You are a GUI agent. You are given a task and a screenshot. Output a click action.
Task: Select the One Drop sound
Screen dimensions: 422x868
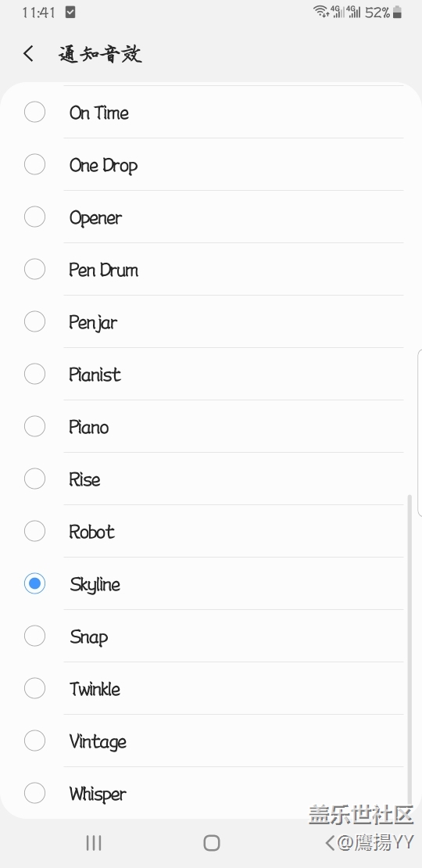[211, 164]
